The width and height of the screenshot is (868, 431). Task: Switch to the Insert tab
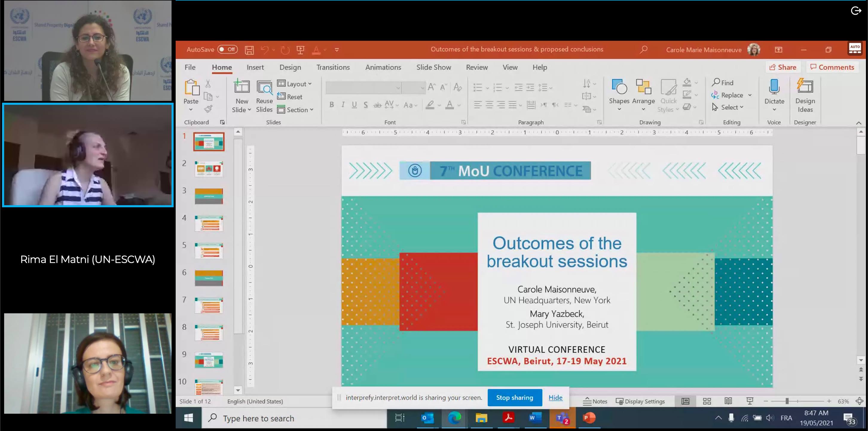(255, 67)
